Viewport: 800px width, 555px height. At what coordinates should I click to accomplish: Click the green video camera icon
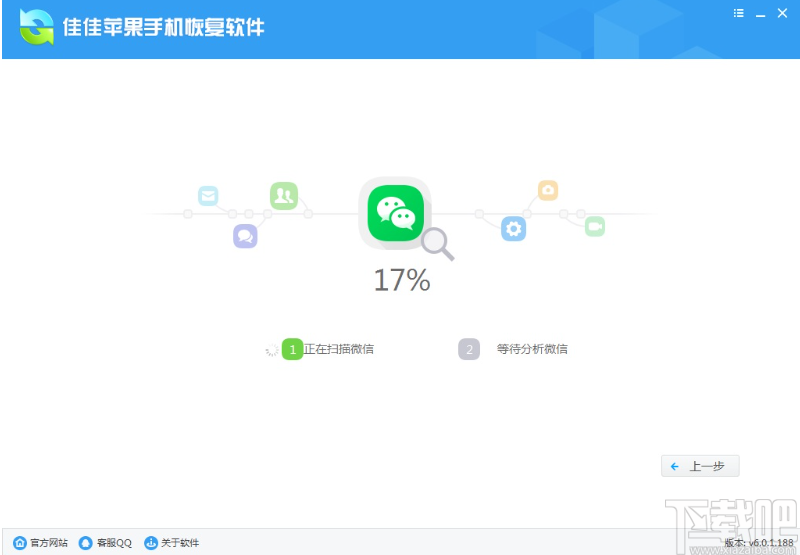(x=595, y=226)
